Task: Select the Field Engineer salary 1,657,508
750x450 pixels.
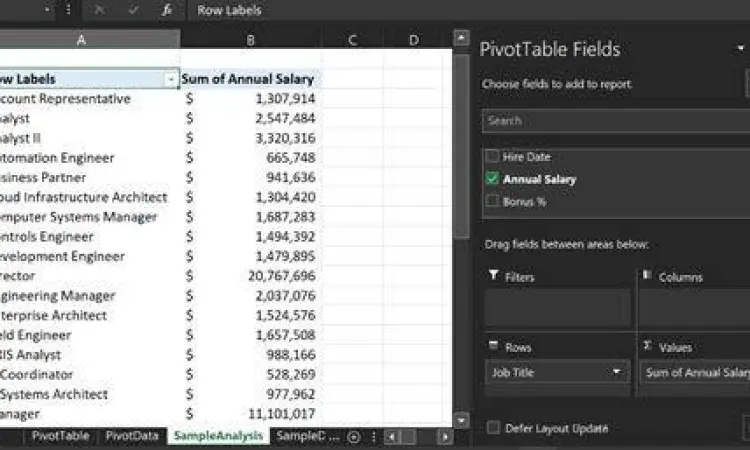Action: coord(251,335)
